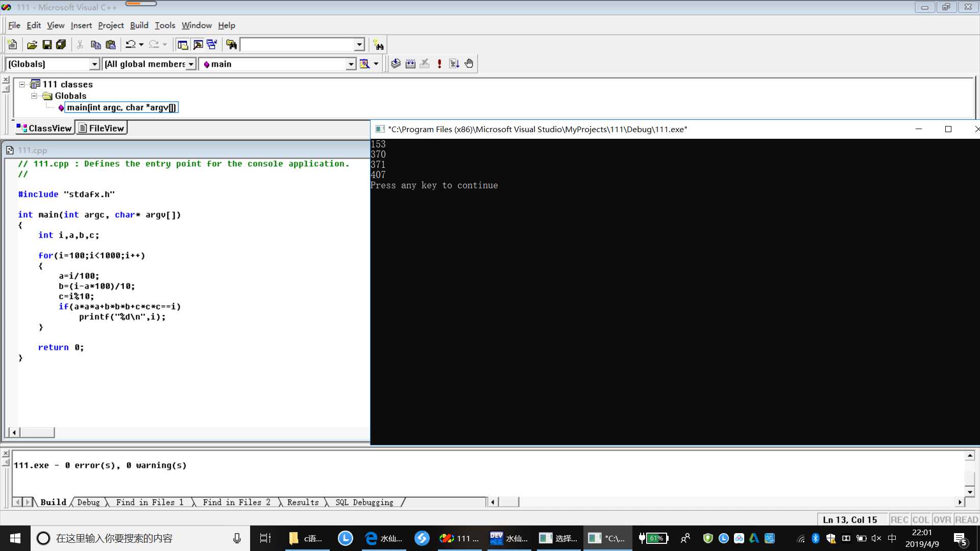Image resolution: width=980 pixels, height=551 pixels.
Task: Collapse the 111 classes tree node
Action: pyautogui.click(x=22, y=85)
